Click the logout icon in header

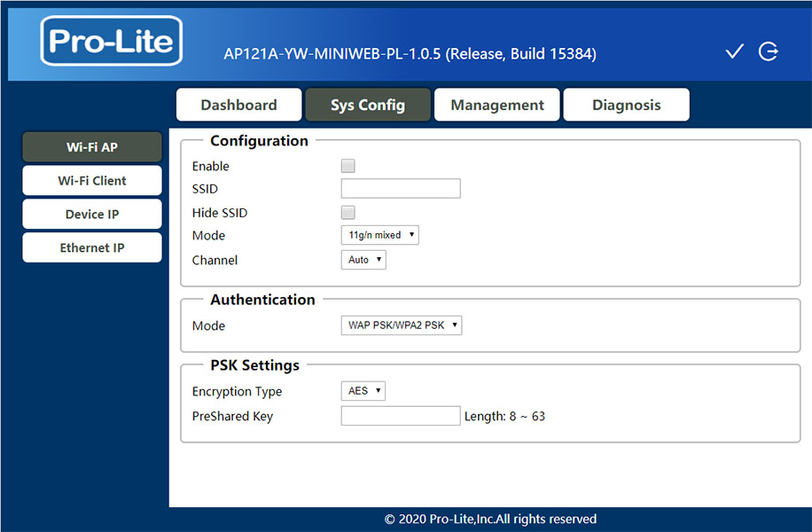click(769, 51)
